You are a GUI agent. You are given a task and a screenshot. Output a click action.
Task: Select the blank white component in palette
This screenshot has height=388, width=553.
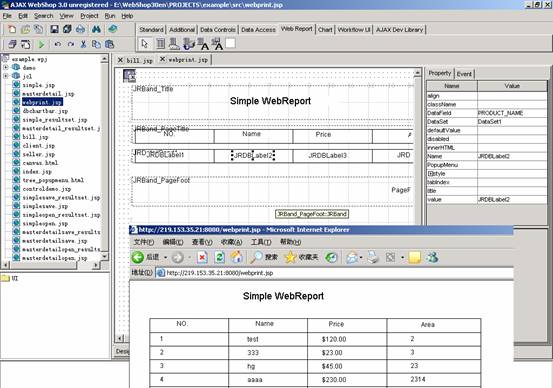coord(230,43)
